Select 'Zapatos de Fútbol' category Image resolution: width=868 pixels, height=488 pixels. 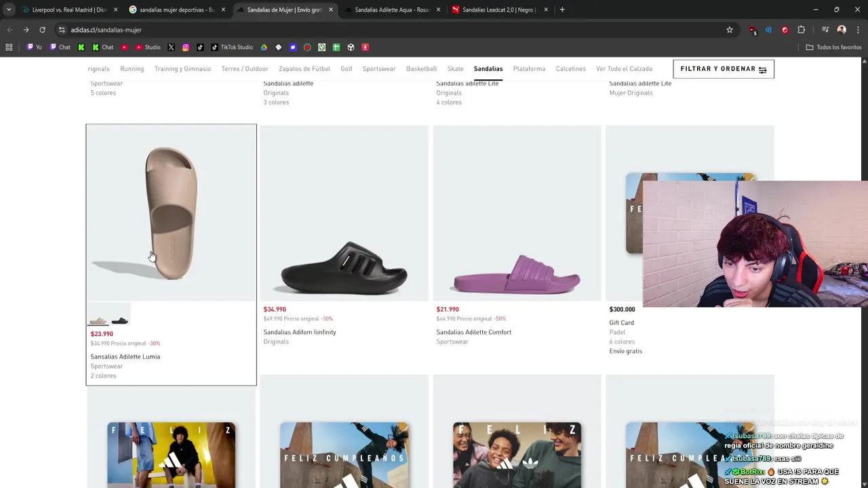tap(304, 68)
